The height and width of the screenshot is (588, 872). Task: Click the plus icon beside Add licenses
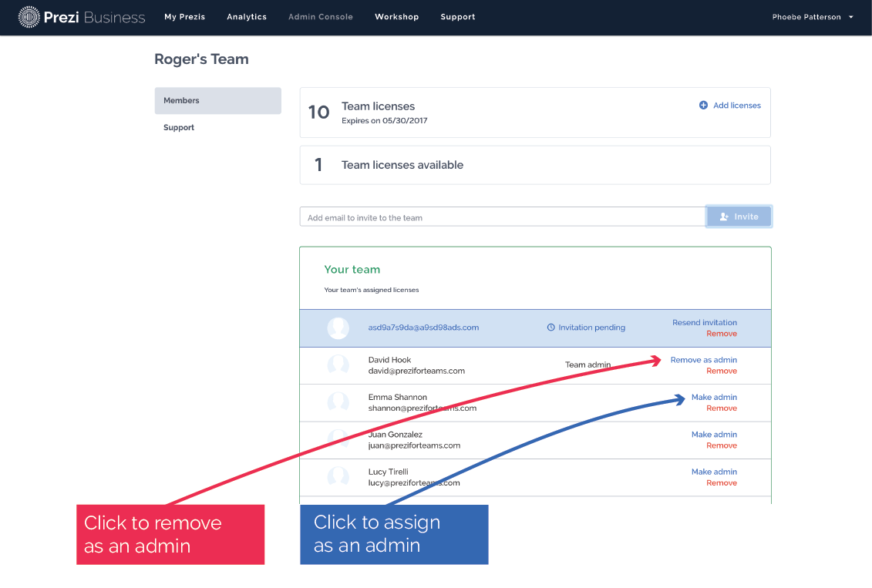703,106
